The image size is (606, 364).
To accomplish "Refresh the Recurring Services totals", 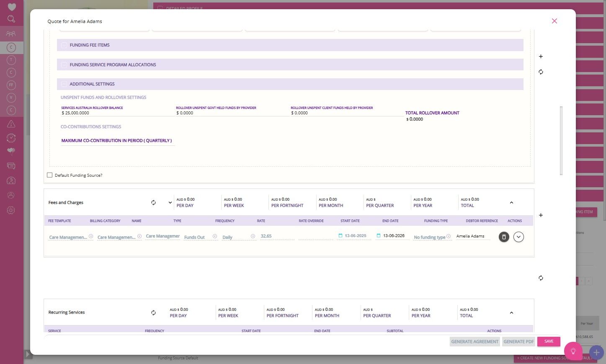I will point(153,313).
